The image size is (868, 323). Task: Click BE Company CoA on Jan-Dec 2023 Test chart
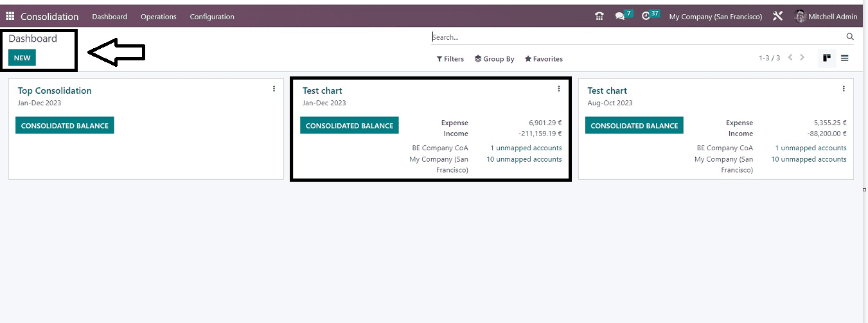pyautogui.click(x=440, y=148)
